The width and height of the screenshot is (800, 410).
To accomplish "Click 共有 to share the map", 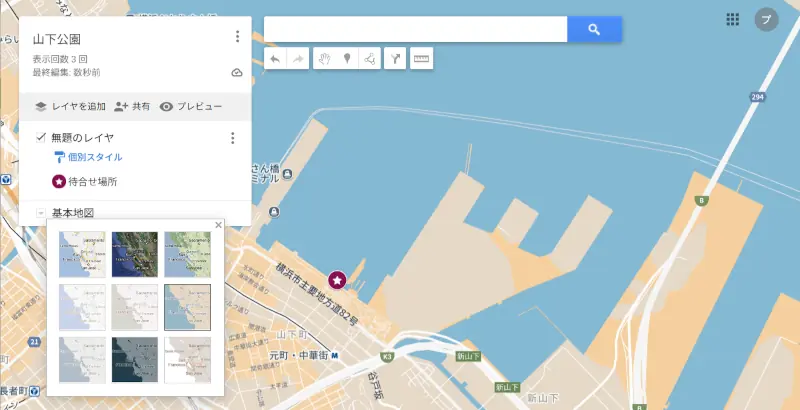I will point(132,106).
